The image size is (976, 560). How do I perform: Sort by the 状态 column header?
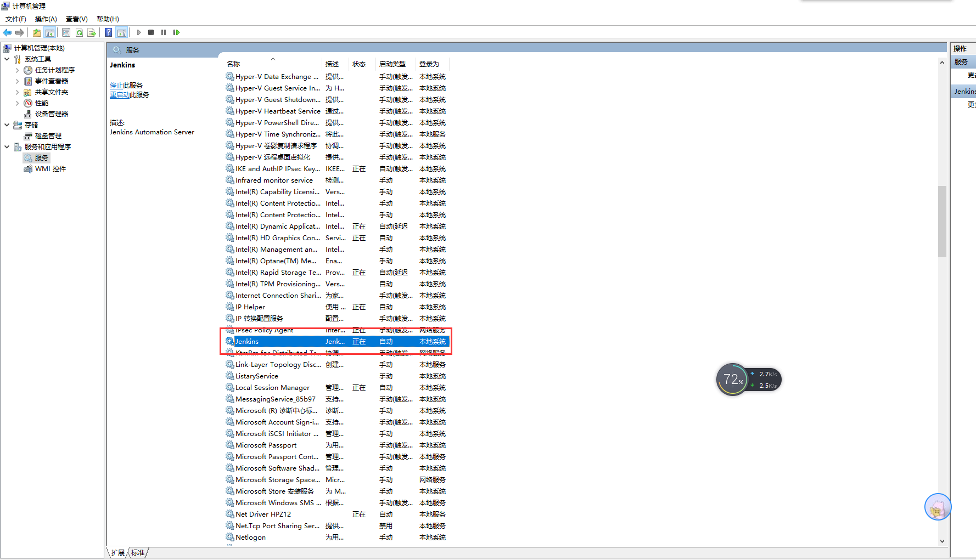click(362, 64)
